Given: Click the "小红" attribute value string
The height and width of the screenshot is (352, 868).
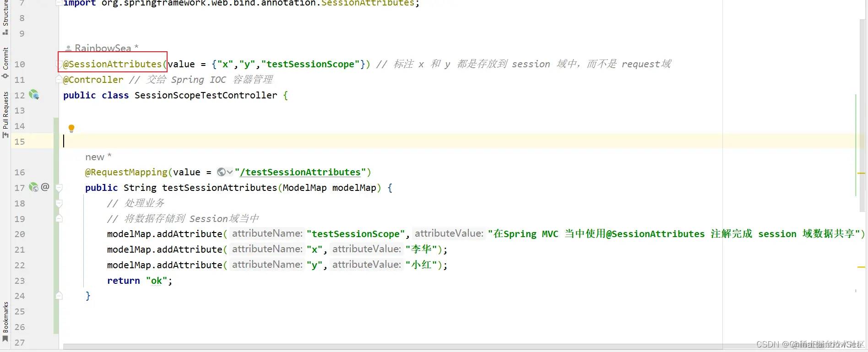Looking at the screenshot, I should click(421, 265).
